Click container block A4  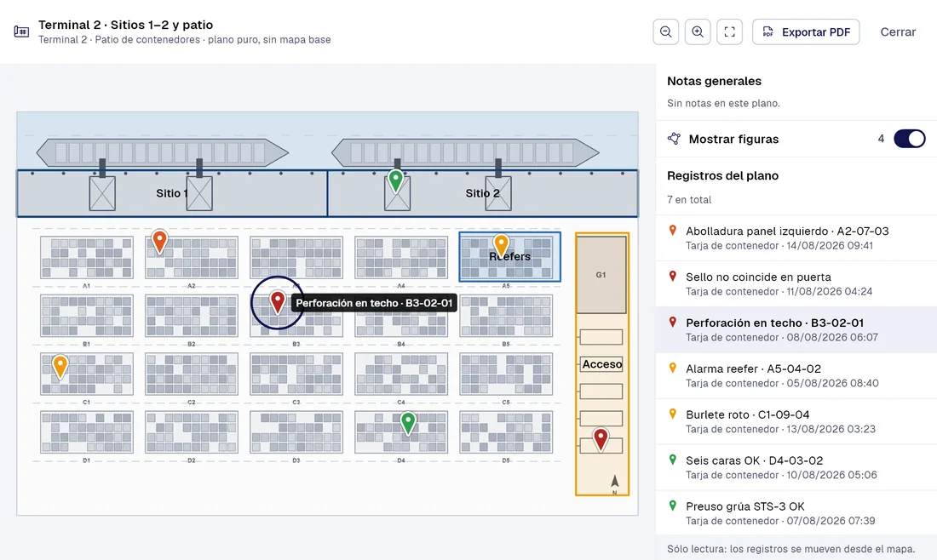click(x=401, y=257)
